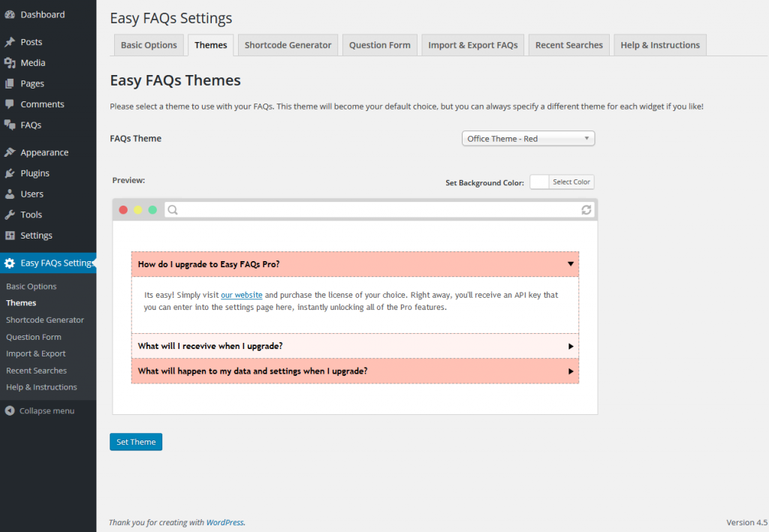Click the Posts pushpin icon

tap(10, 42)
